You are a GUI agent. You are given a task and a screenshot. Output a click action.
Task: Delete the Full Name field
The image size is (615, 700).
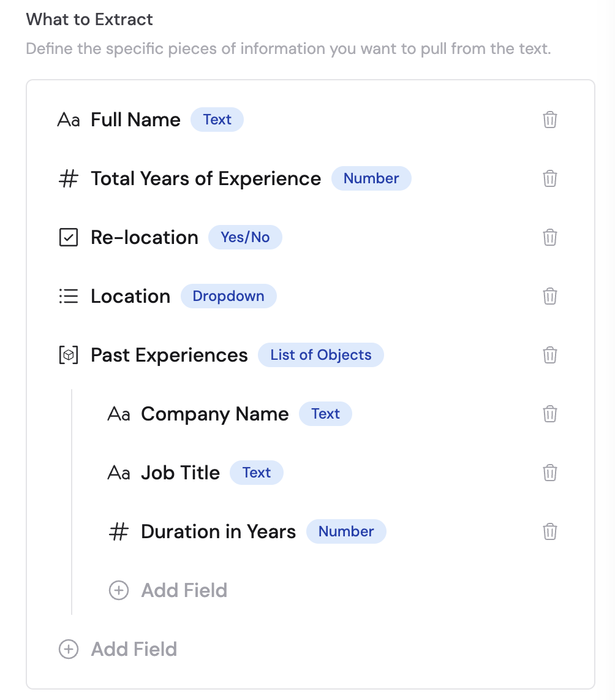coord(549,120)
